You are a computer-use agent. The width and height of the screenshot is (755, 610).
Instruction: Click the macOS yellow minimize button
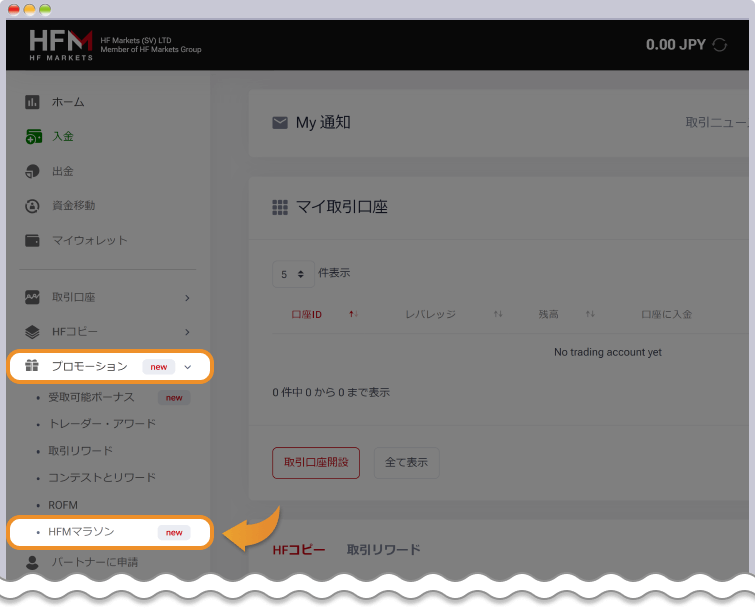coord(29,10)
